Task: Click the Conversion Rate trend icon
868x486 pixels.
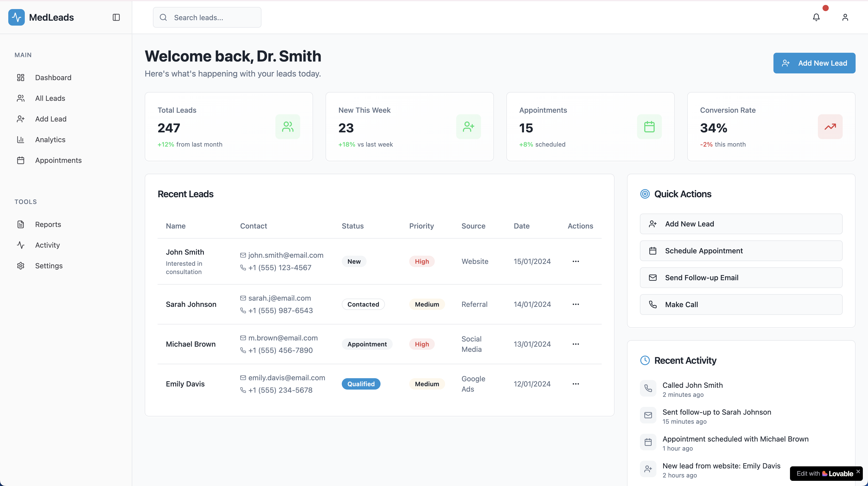Action: click(830, 127)
